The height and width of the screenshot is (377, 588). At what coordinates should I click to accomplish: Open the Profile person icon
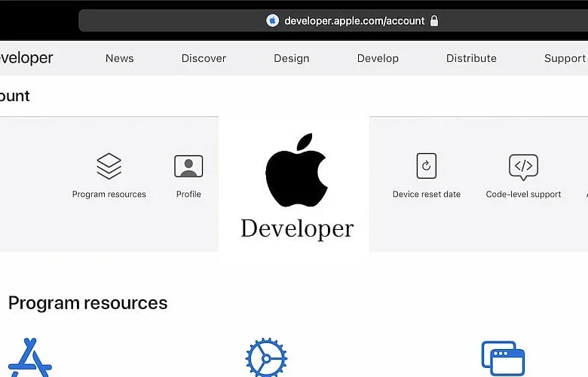[188, 166]
